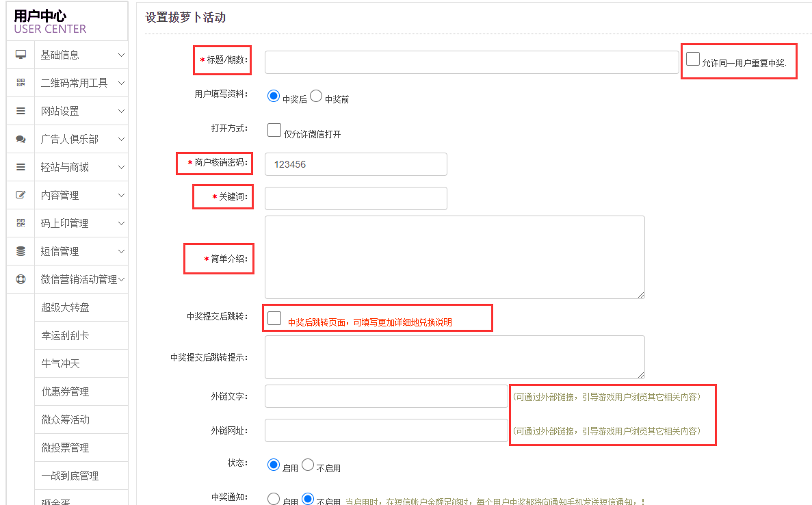Select the 中奖前 radio button
Image resolution: width=812 pixels, height=505 pixels.
point(316,96)
